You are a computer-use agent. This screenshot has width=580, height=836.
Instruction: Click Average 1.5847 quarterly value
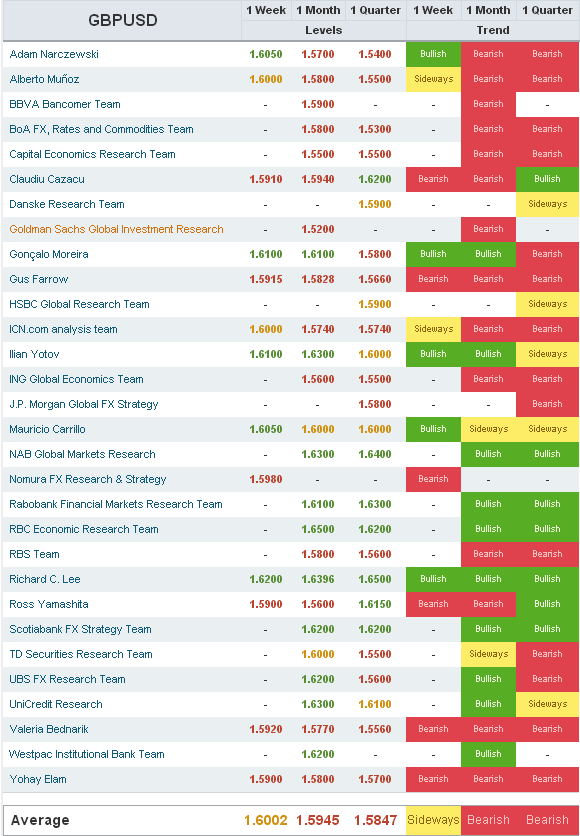pyautogui.click(x=375, y=820)
